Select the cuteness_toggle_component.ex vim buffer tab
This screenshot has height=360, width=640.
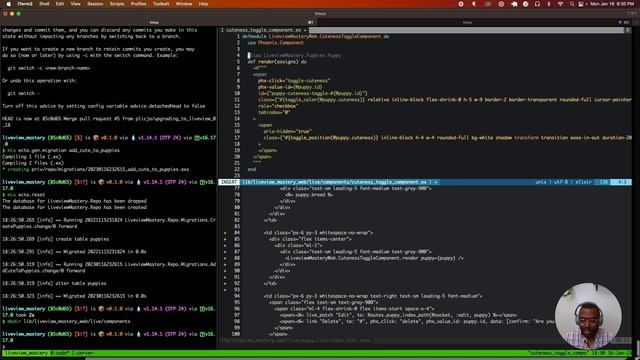pos(264,30)
